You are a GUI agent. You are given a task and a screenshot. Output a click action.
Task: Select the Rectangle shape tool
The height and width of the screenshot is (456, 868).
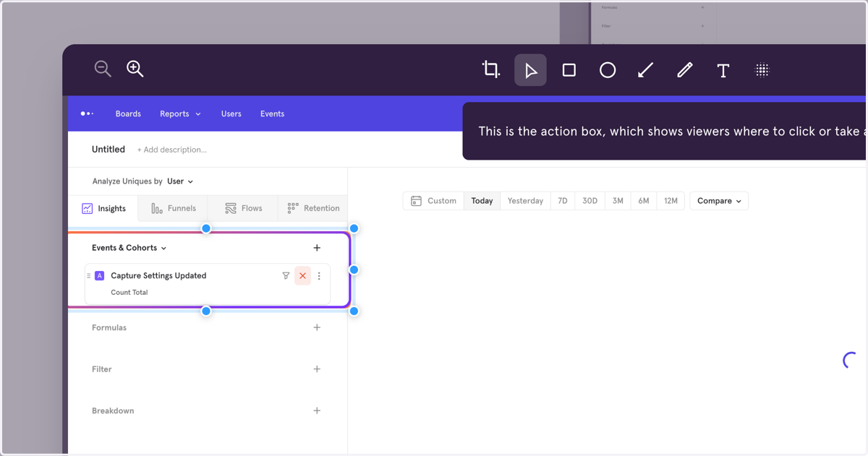pos(569,70)
